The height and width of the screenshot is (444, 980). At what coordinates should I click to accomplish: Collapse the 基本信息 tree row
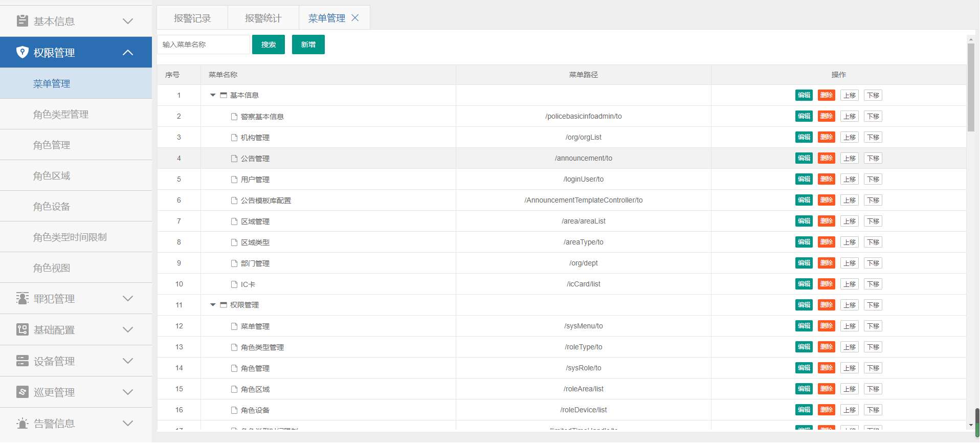213,95
